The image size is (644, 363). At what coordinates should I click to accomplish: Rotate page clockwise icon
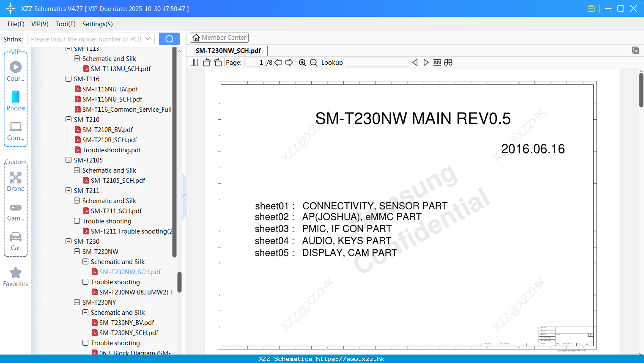pos(218,62)
